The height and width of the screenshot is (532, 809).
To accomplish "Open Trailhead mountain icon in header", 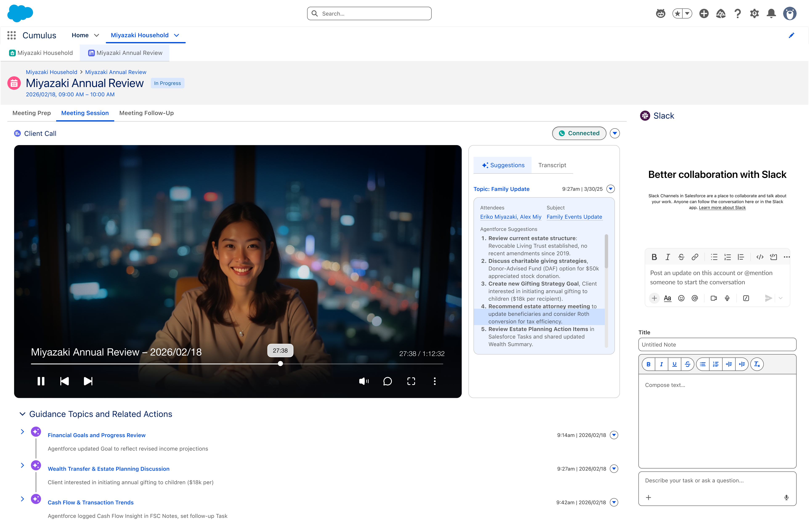I will tap(721, 14).
